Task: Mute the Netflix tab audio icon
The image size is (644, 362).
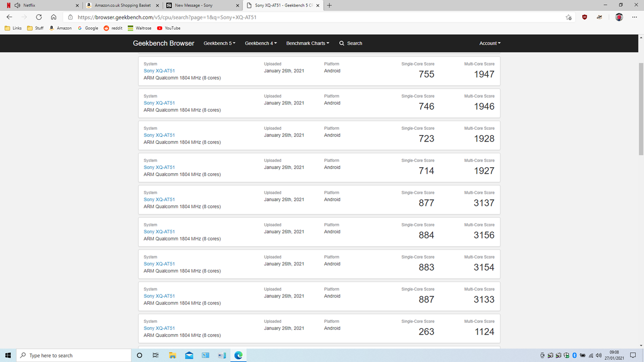Action: point(17,5)
